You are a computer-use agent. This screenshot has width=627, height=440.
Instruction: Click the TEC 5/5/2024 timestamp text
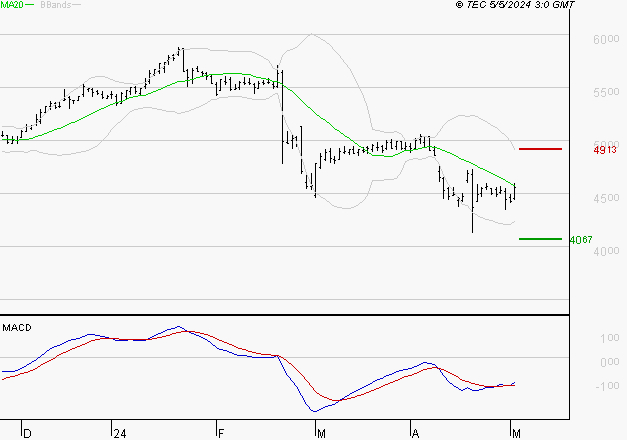point(515,5)
